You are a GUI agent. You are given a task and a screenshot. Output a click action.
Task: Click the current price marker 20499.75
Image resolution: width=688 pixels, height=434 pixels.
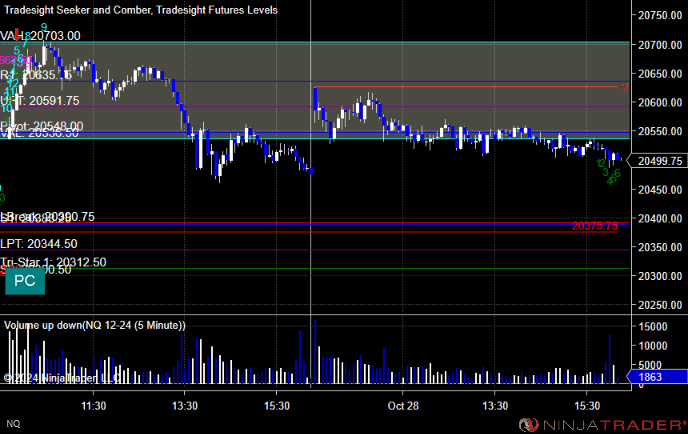point(659,161)
